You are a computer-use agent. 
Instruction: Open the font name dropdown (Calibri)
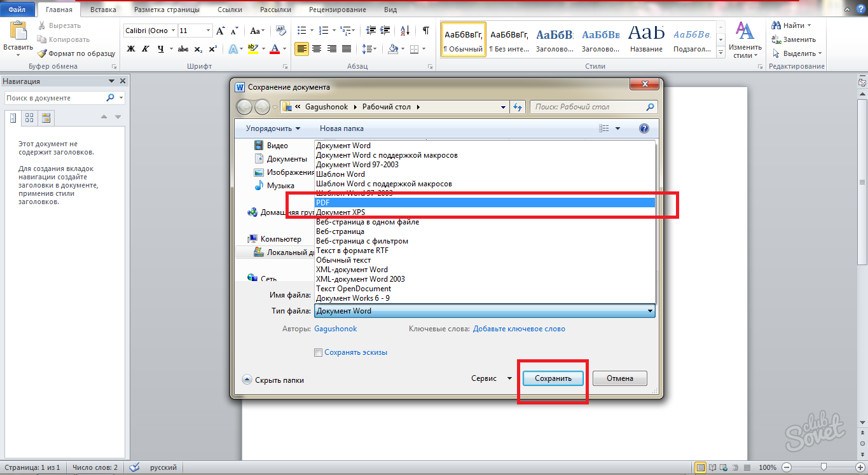(x=172, y=31)
